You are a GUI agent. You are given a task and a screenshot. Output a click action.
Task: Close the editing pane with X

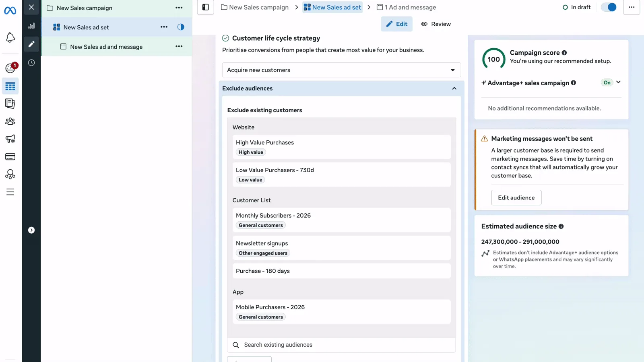point(31,7)
